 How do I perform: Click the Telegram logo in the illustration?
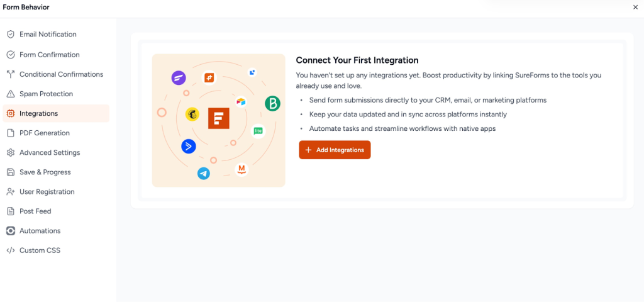[203, 174]
